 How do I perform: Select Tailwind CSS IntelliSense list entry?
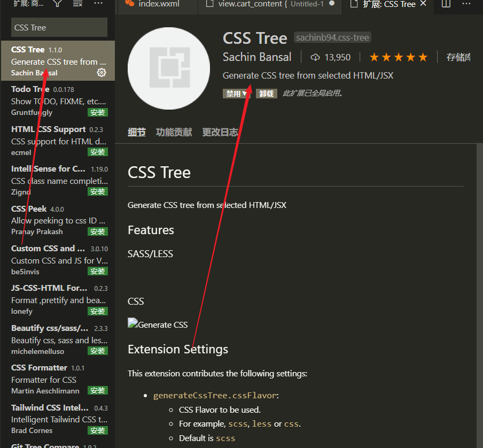(58, 419)
